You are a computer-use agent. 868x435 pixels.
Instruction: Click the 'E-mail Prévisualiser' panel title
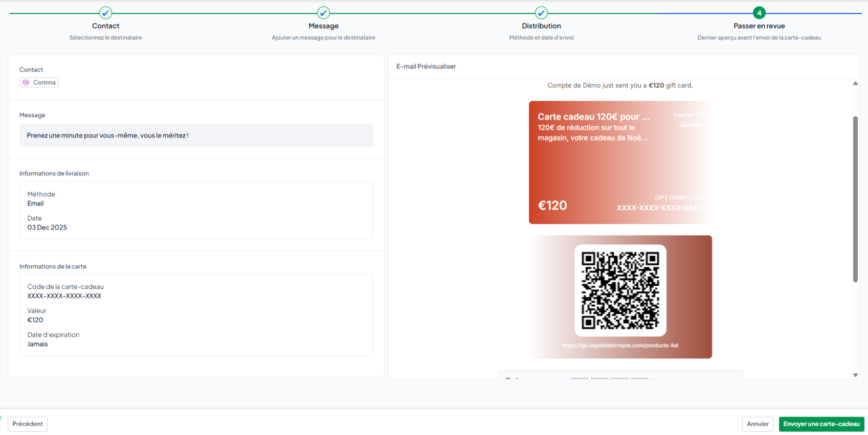point(426,66)
